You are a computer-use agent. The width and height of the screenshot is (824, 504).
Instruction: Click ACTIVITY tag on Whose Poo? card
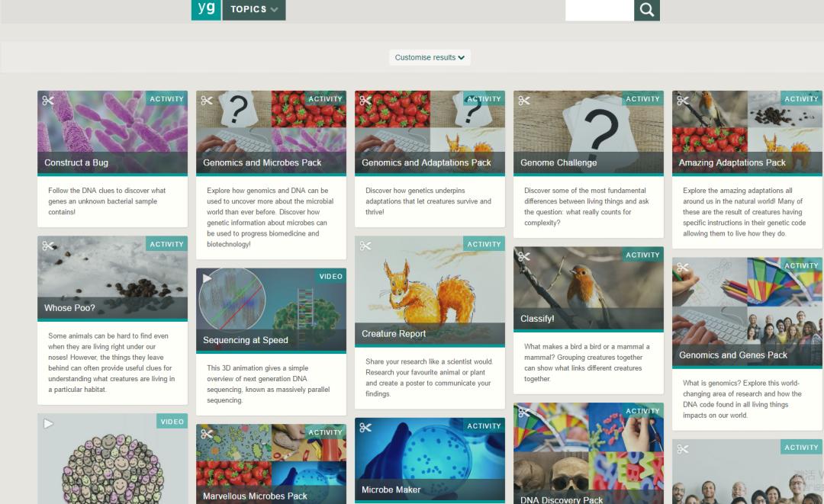tap(166, 244)
